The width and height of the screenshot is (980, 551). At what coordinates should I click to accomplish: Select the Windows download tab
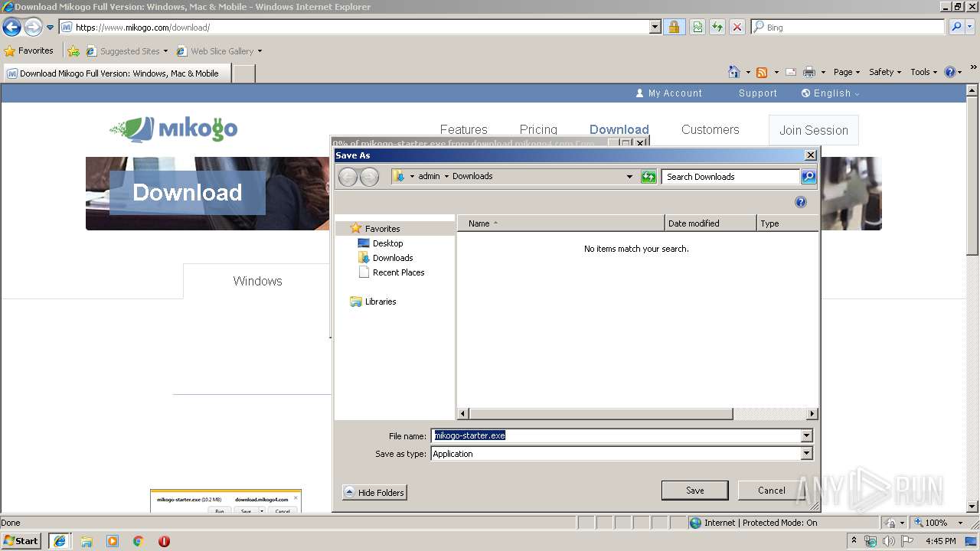click(257, 281)
